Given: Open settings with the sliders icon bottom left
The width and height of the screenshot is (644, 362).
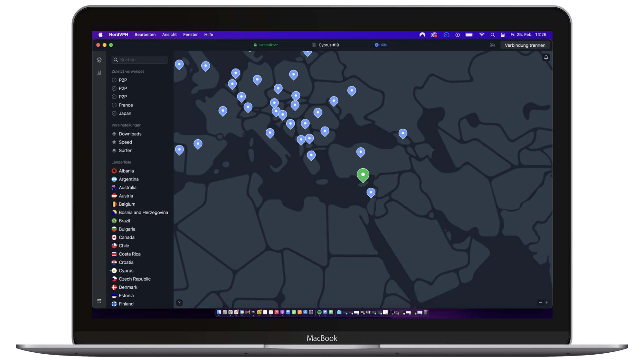Looking at the screenshot, I should pyautogui.click(x=99, y=301).
